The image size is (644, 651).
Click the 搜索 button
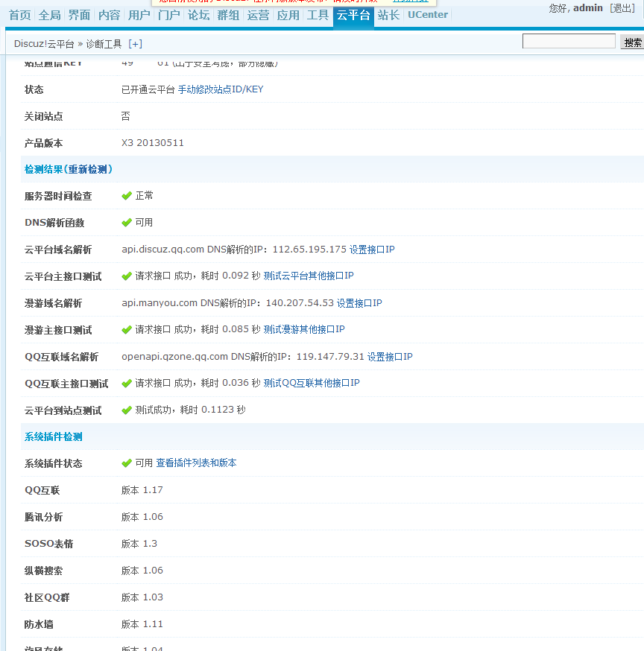click(632, 42)
